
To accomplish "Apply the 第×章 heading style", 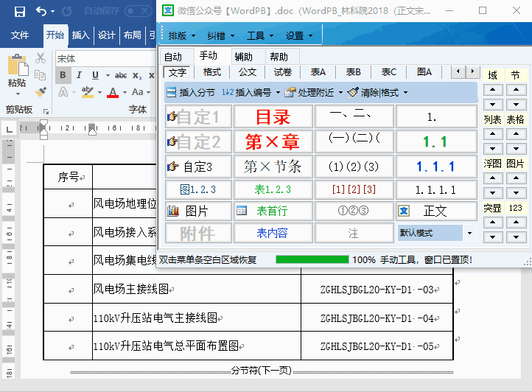I will tap(273, 141).
